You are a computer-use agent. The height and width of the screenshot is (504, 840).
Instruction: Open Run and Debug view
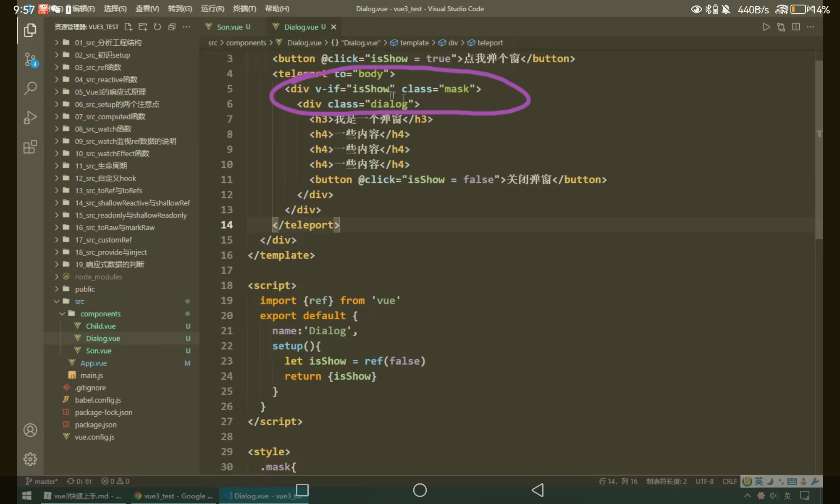(30, 118)
